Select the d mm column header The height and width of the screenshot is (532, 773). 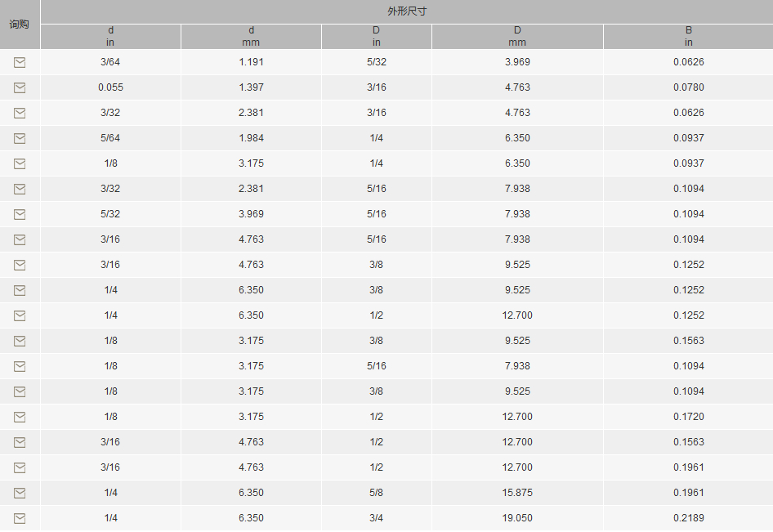click(x=251, y=37)
